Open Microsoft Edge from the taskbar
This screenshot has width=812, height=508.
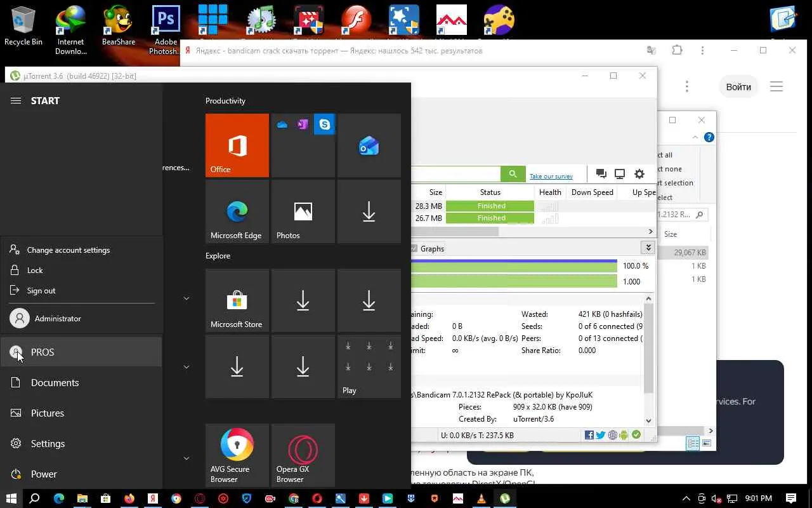59,498
